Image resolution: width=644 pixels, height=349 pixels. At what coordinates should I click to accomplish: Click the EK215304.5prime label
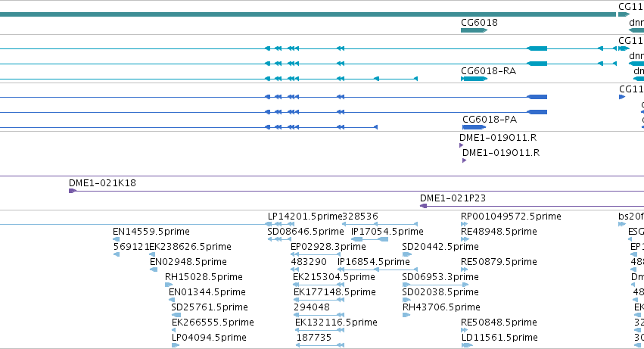tap(334, 277)
